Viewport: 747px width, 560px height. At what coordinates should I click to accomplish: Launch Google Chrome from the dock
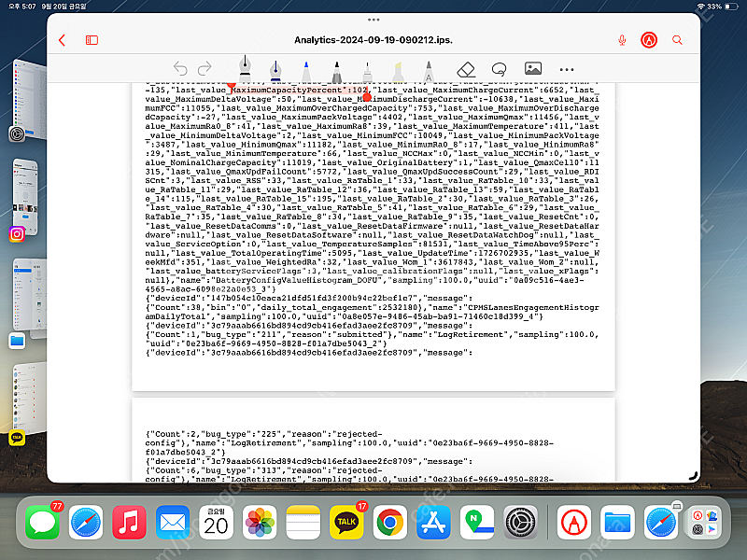[389, 523]
